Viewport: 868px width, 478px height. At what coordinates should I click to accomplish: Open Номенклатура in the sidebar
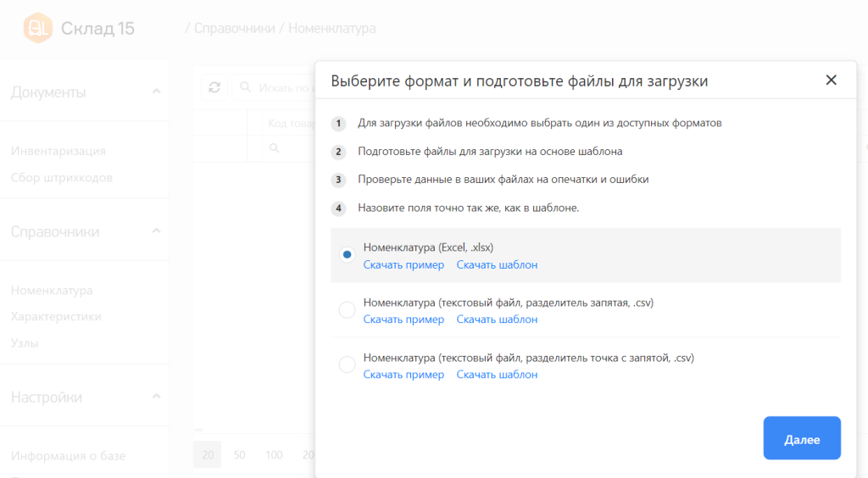52,291
